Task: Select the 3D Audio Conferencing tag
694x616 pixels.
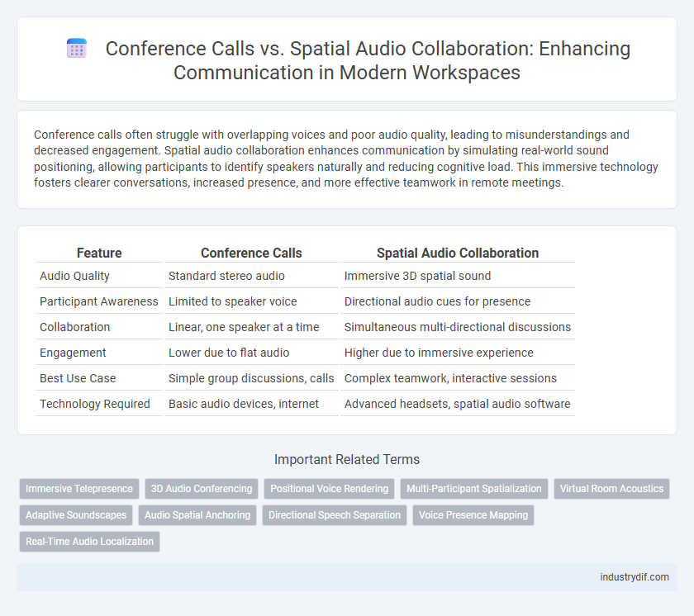Action: (202, 488)
